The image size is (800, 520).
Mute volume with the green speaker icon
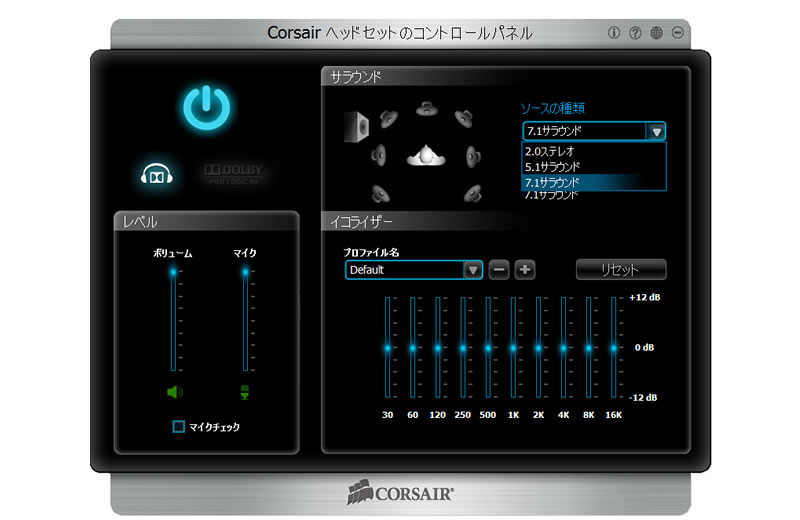coord(174,392)
